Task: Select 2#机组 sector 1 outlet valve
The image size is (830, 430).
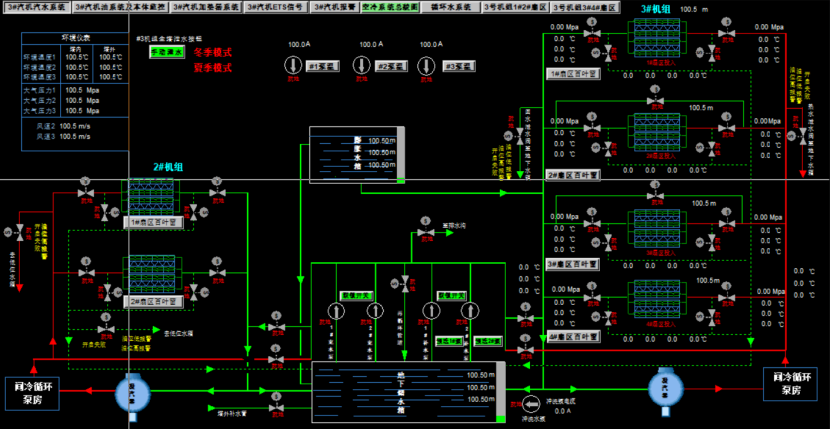Action: pyautogui.click(x=217, y=193)
